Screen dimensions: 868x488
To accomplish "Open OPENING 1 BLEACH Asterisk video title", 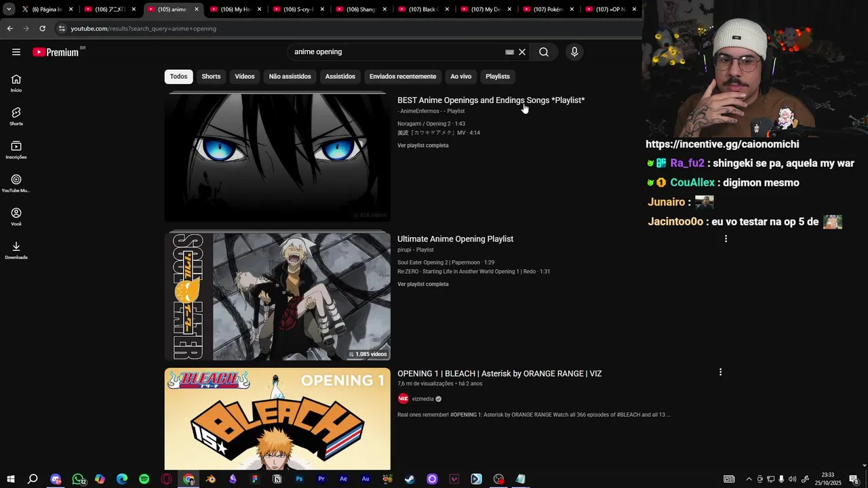I will [x=500, y=373].
